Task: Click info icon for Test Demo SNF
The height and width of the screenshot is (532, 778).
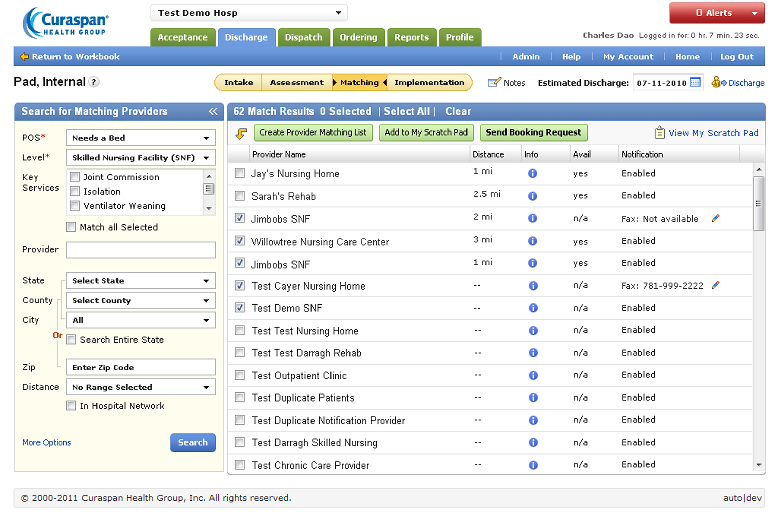Action: click(533, 308)
